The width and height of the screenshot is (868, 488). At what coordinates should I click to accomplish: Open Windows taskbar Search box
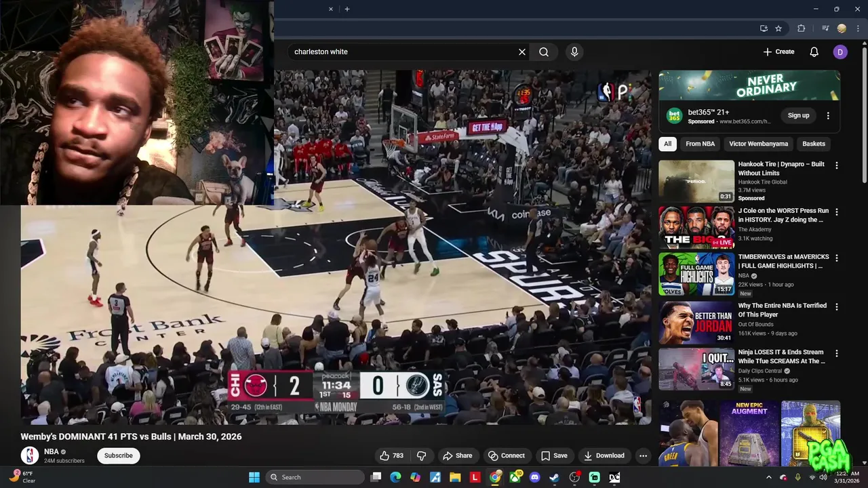tap(315, 477)
